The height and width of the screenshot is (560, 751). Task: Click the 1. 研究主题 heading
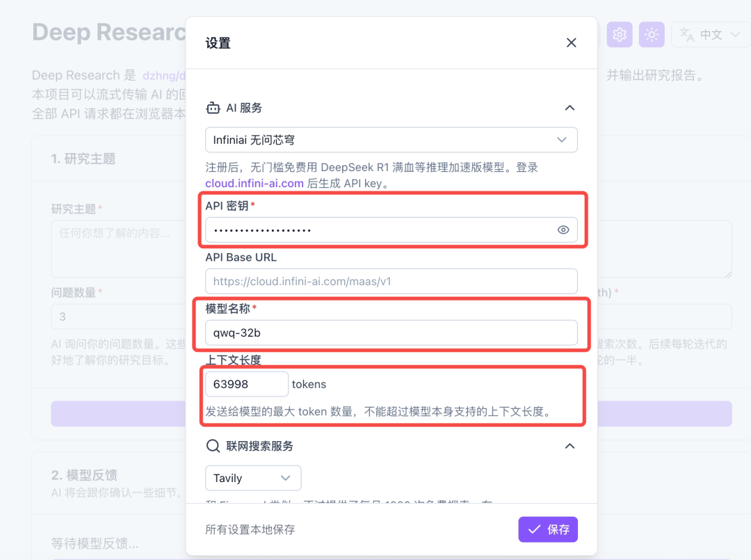point(83,159)
